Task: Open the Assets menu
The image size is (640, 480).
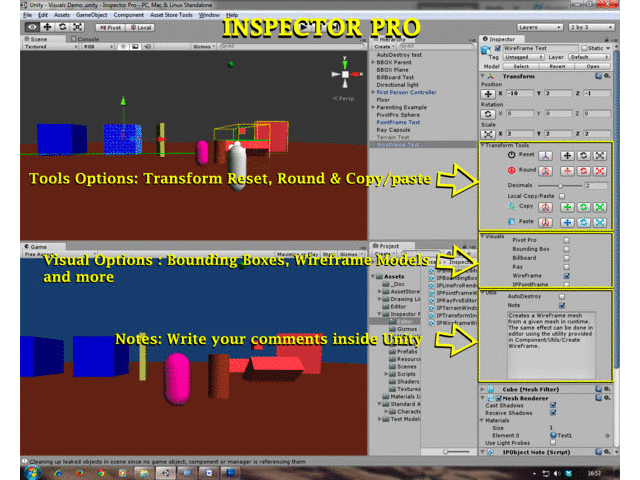Action: point(62,15)
